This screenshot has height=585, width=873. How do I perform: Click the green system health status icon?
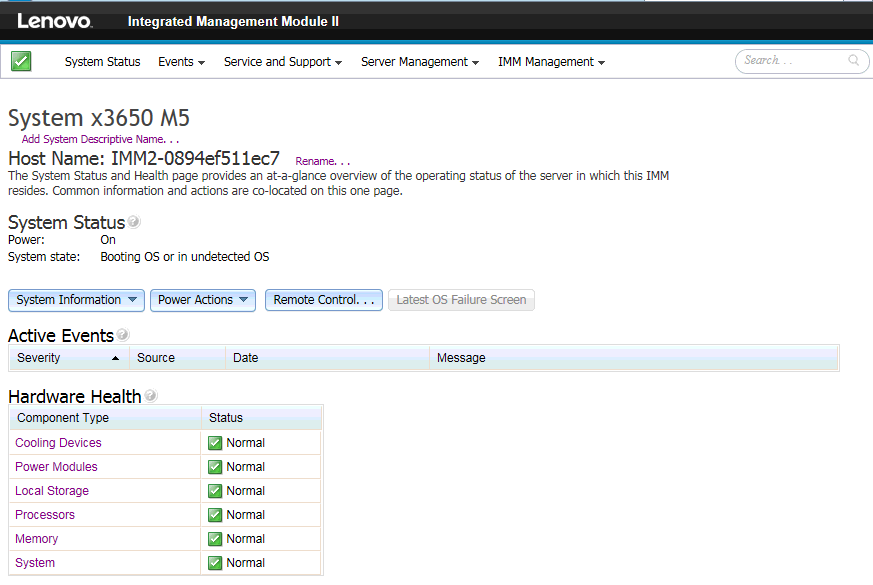[x=20, y=61]
